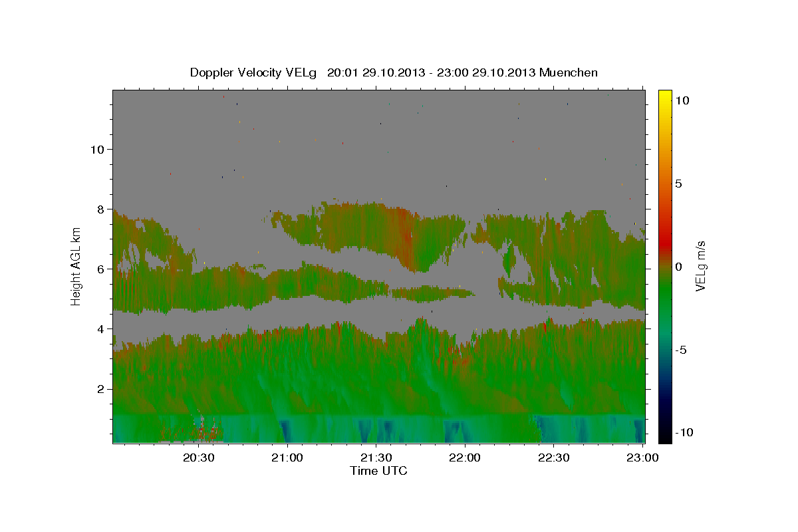Pick the yellow top of the colorbar
Screen dimensions: 798x532
665,95
